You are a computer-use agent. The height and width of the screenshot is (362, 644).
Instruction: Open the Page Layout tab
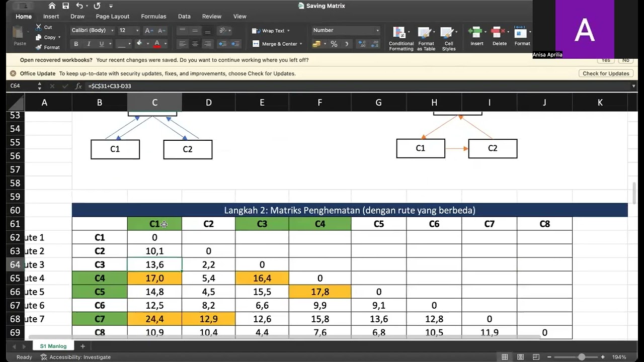pyautogui.click(x=113, y=17)
